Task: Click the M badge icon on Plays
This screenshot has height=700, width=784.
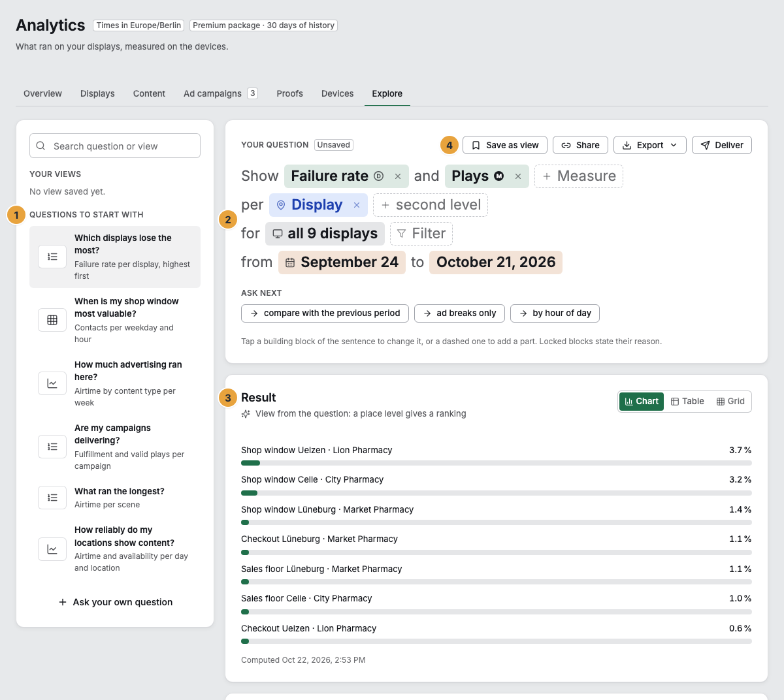Action: pos(498,176)
